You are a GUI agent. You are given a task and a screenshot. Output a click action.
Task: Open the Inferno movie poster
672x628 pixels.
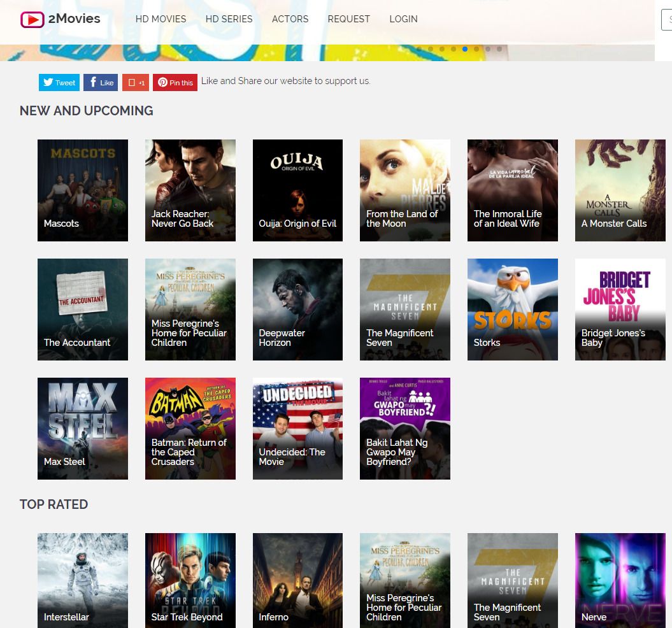(298, 580)
